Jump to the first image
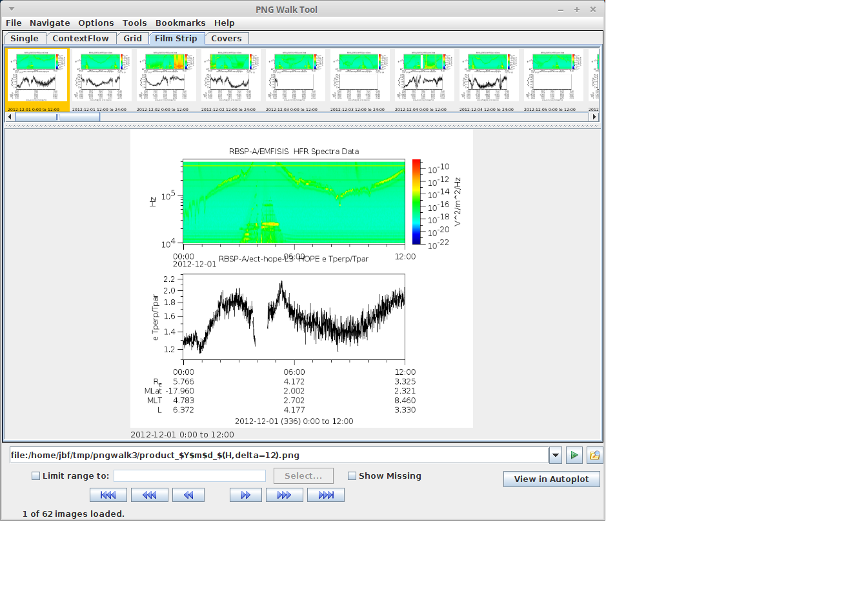The width and height of the screenshot is (868, 591). 108,495
